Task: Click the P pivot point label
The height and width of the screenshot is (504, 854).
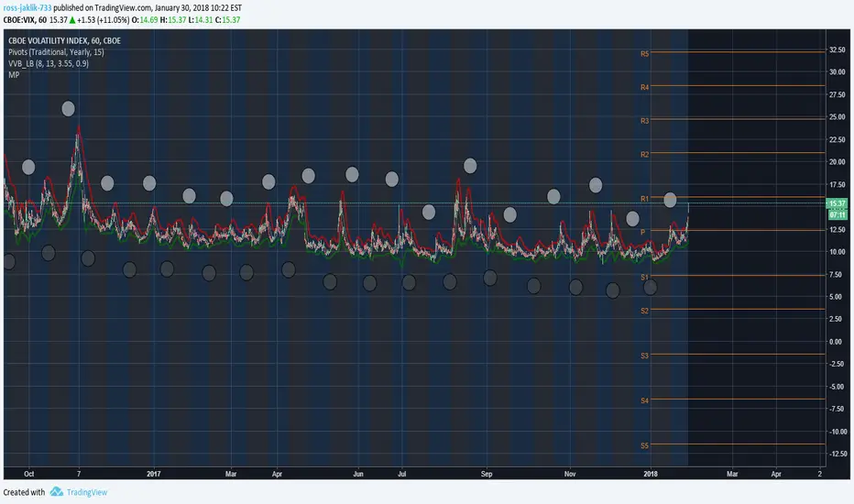Action: (642, 232)
